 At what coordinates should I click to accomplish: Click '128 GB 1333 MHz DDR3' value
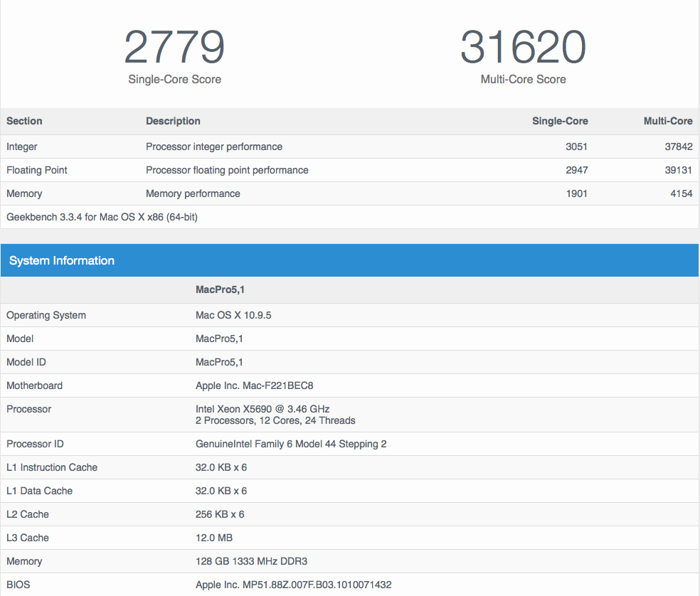pyautogui.click(x=251, y=561)
